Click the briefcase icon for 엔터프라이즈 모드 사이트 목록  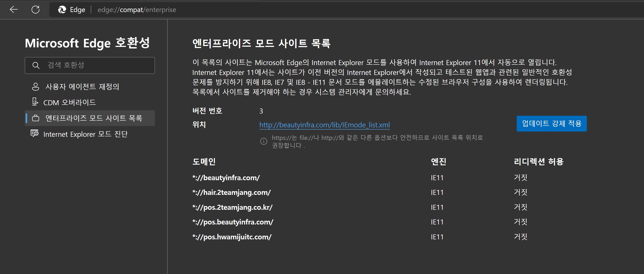pyautogui.click(x=36, y=118)
